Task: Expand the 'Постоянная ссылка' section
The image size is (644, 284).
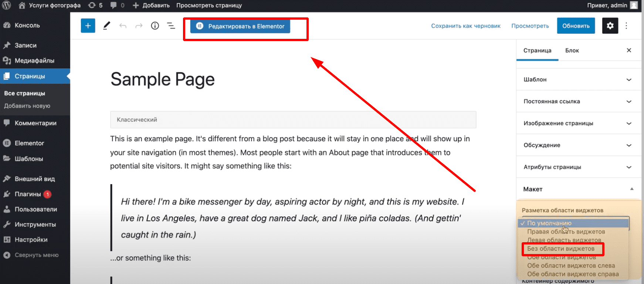Action: (579, 101)
